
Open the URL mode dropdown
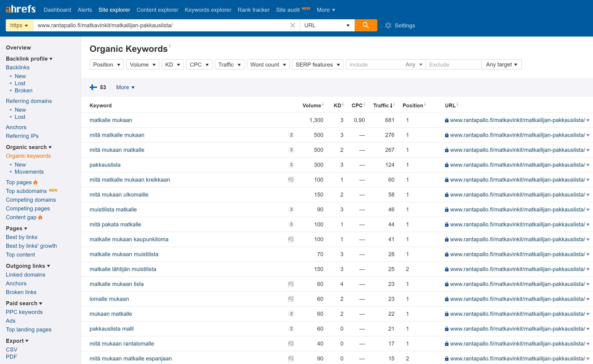tap(327, 25)
